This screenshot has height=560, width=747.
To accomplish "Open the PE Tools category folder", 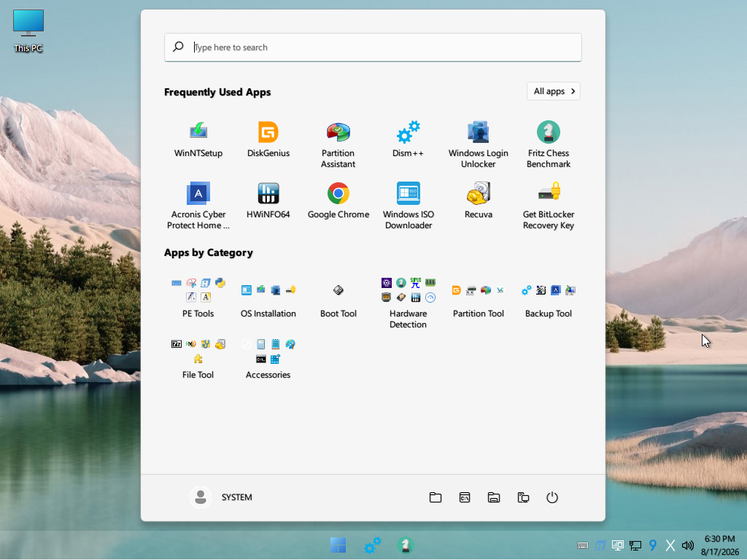I will pos(198,298).
